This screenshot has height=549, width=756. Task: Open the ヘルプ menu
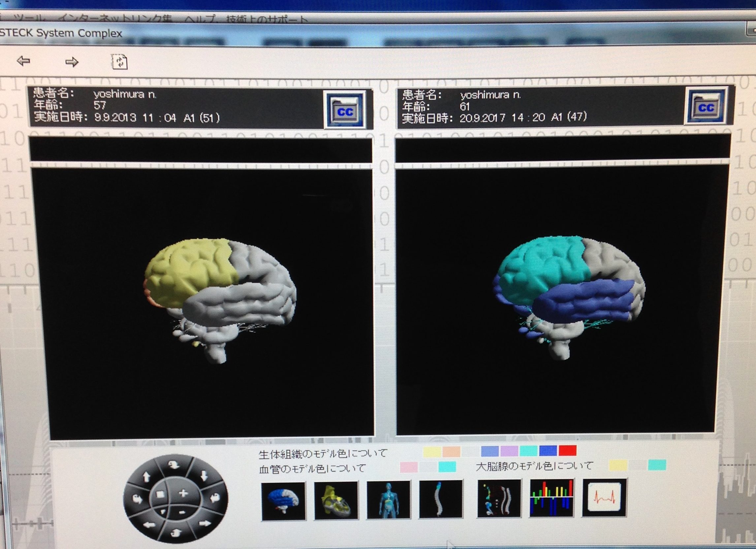pos(200,20)
